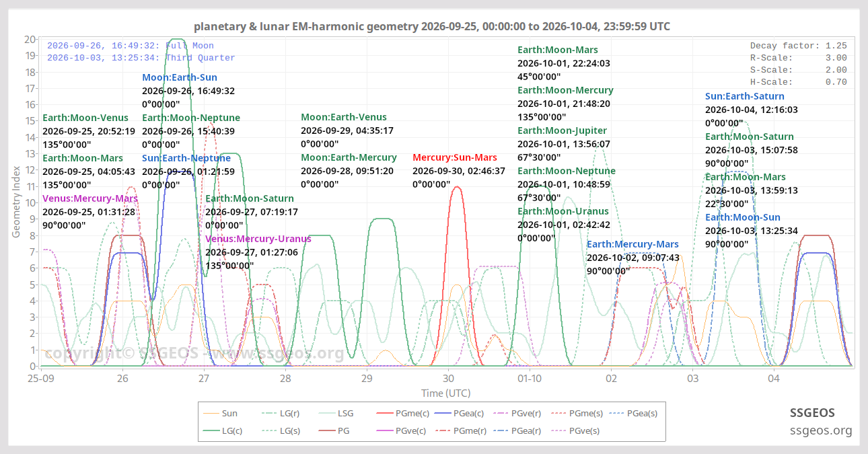Open the ssgeos.org link
This screenshot has height=454, width=868.
point(821,430)
